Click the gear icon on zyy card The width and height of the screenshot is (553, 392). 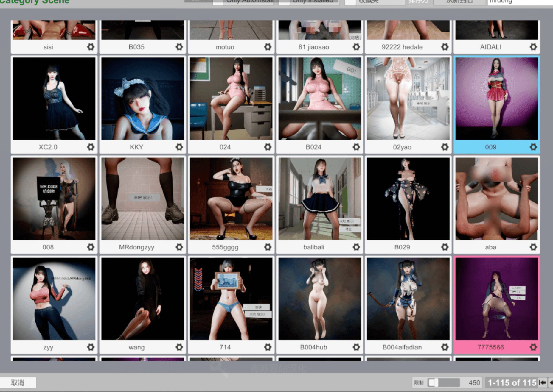(x=91, y=347)
